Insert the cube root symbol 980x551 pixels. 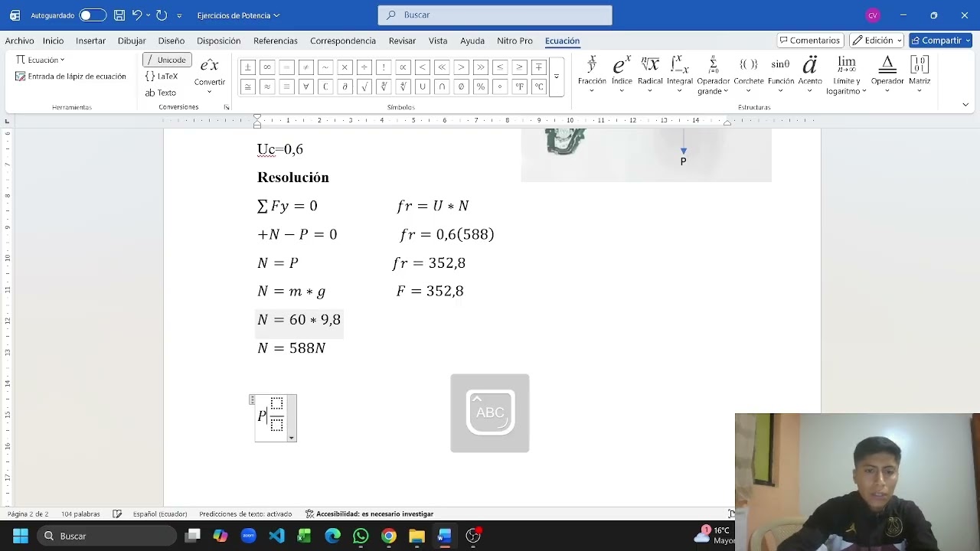[384, 86]
